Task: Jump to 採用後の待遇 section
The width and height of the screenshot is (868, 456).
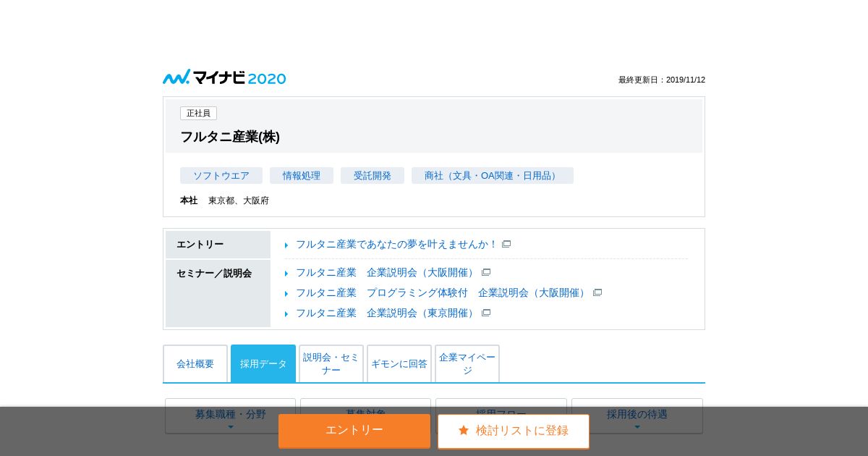Action: tap(637, 416)
